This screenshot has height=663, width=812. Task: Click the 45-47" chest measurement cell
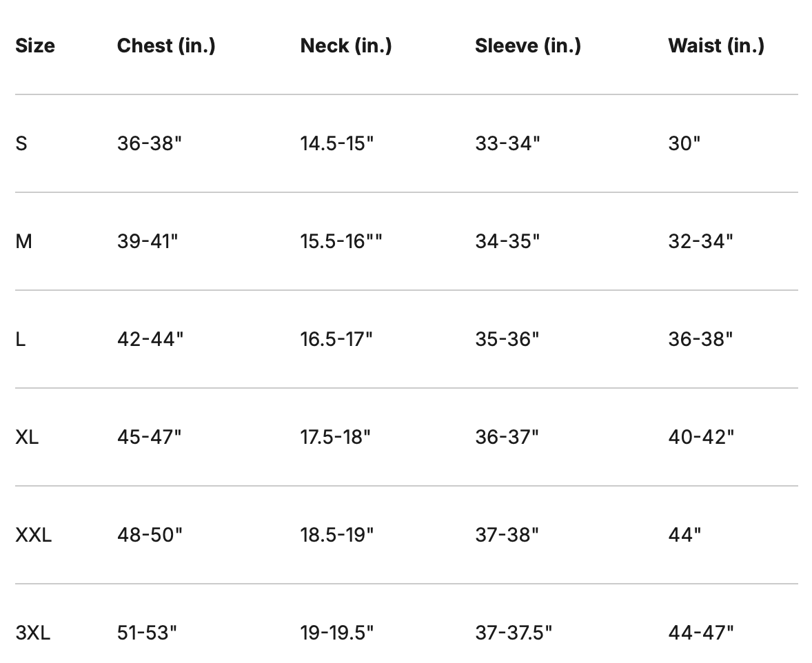[x=149, y=437]
